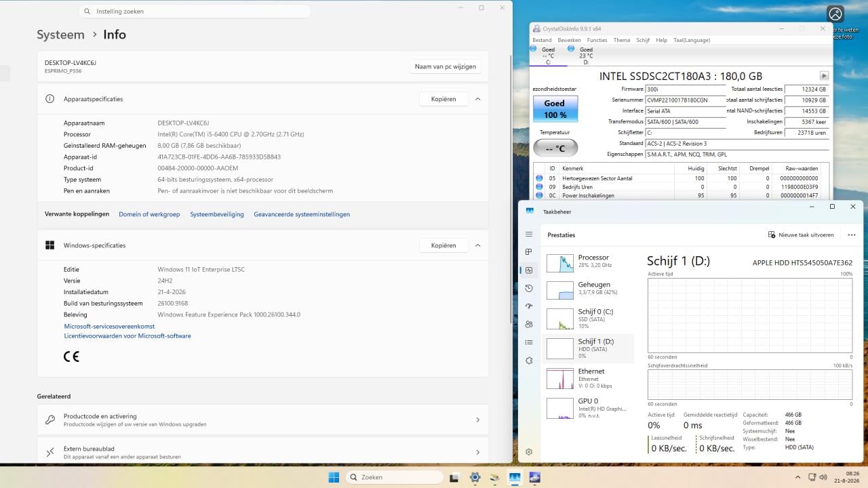Open App history icon in Task Manager
The image size is (868, 488).
coord(529,288)
